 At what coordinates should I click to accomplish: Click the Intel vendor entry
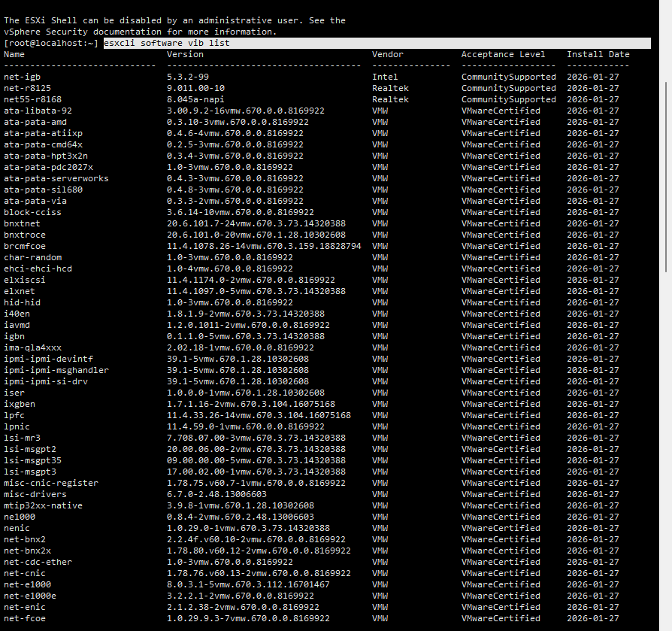[385, 77]
